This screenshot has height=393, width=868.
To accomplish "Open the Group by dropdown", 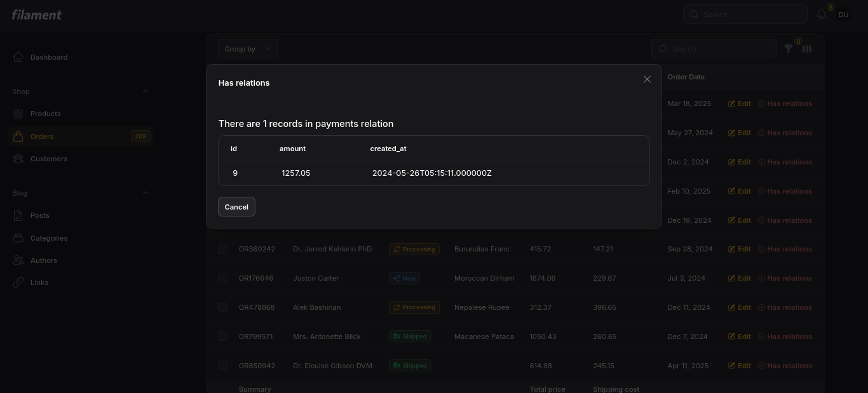I will 248,49.
